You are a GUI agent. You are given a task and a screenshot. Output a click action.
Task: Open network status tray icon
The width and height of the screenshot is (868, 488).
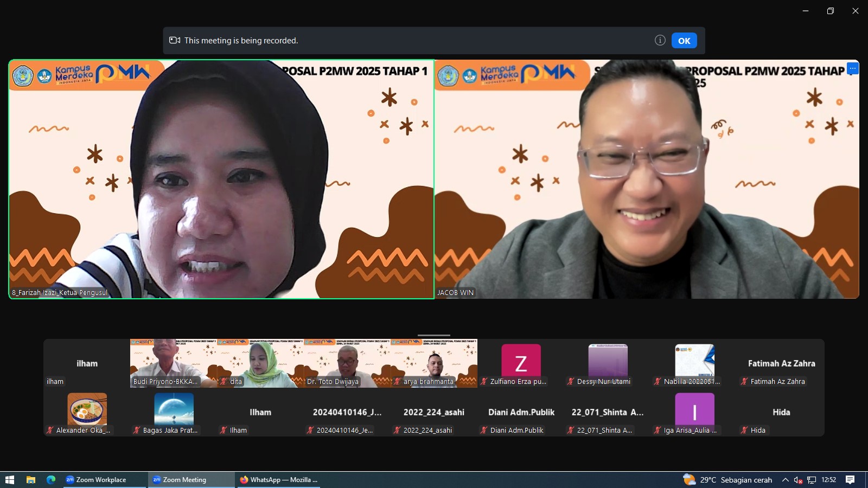click(812, 480)
